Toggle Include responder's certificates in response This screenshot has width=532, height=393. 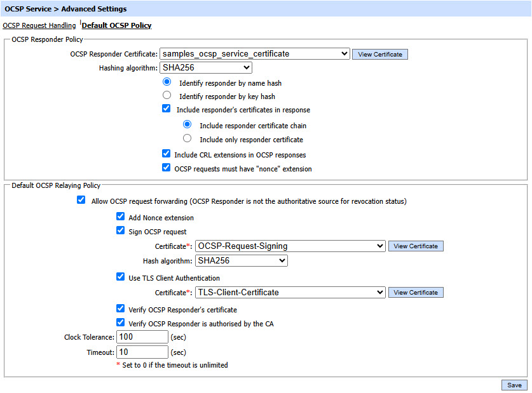(x=167, y=109)
